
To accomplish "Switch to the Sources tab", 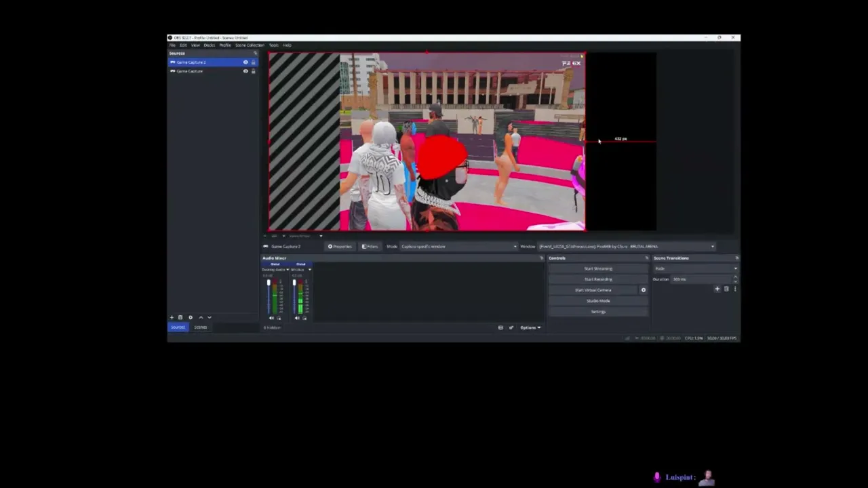I will click(x=178, y=327).
